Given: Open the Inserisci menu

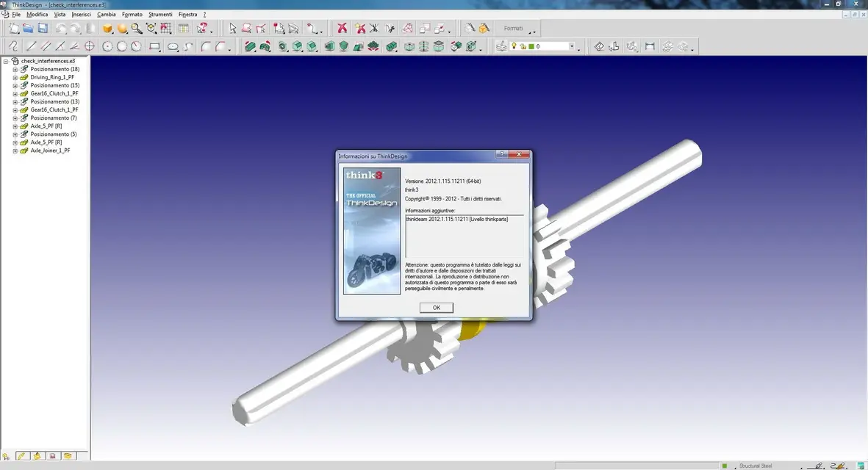Looking at the screenshot, I should point(82,15).
